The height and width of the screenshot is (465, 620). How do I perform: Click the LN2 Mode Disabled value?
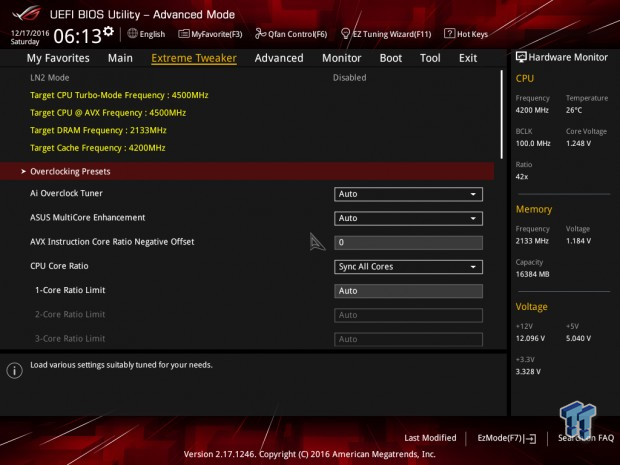coord(349,78)
